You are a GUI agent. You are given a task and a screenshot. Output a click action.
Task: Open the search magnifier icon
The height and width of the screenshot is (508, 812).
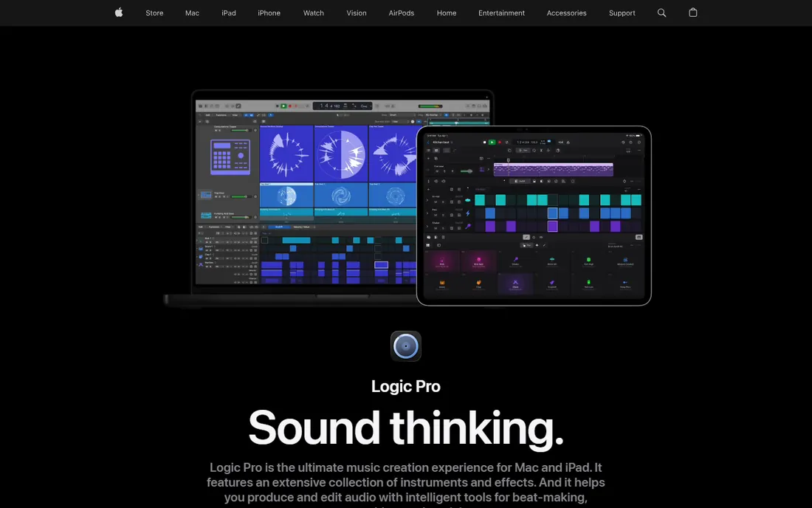661,13
